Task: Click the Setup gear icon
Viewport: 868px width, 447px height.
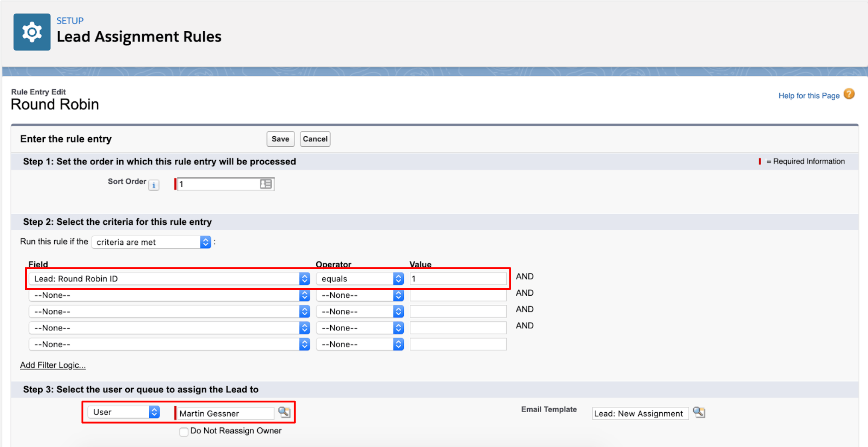Action: (x=32, y=32)
